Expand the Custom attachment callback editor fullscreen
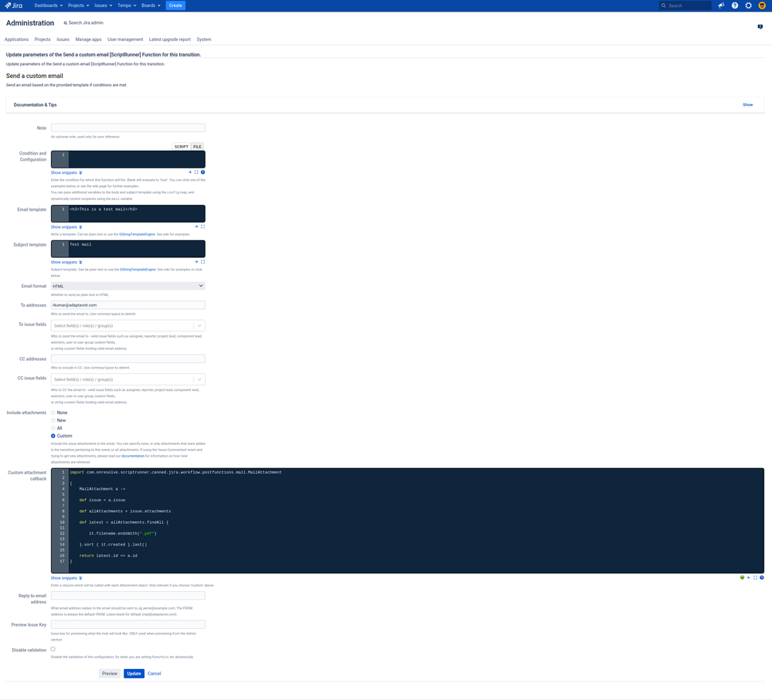The height and width of the screenshot is (700, 772). [x=755, y=577]
